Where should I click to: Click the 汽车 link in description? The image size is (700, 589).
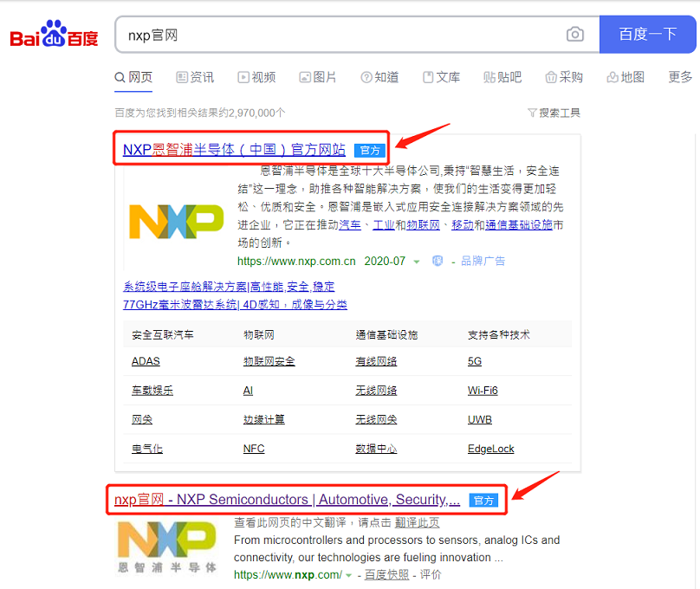[x=350, y=225]
